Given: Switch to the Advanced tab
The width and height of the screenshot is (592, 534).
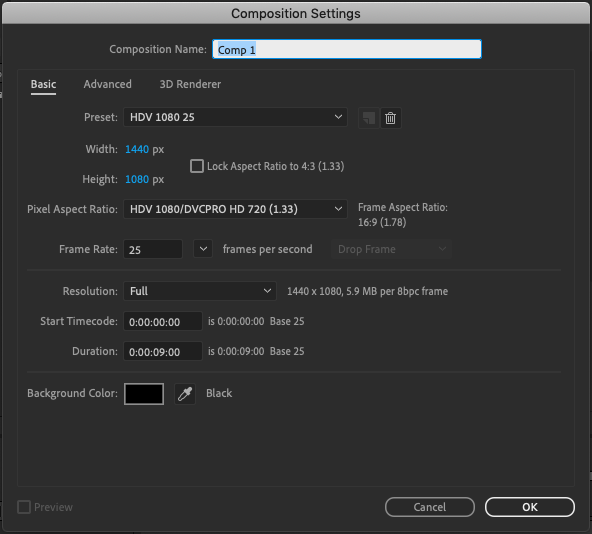Looking at the screenshot, I should point(108,84).
